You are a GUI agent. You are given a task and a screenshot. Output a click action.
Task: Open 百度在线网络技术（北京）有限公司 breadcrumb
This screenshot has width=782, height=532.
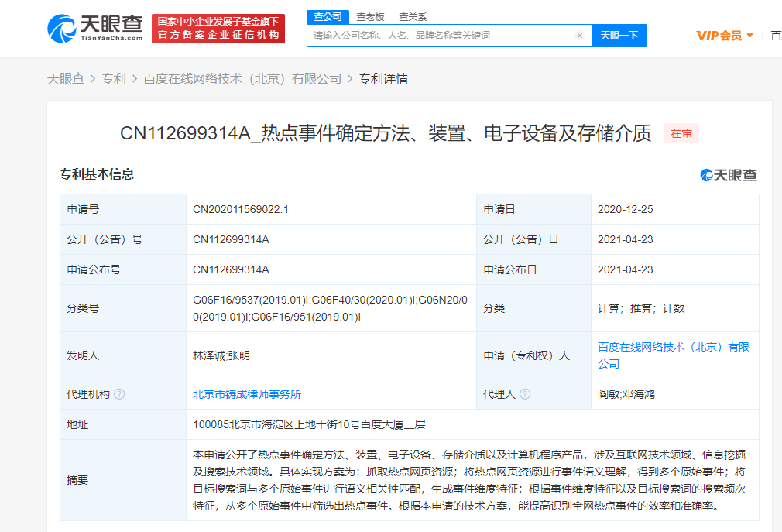pos(242,79)
